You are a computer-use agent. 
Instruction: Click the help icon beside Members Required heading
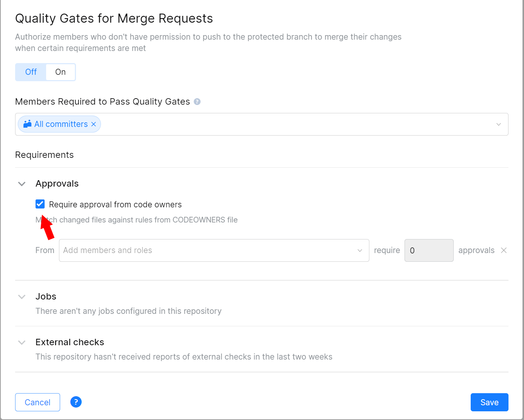tap(197, 102)
